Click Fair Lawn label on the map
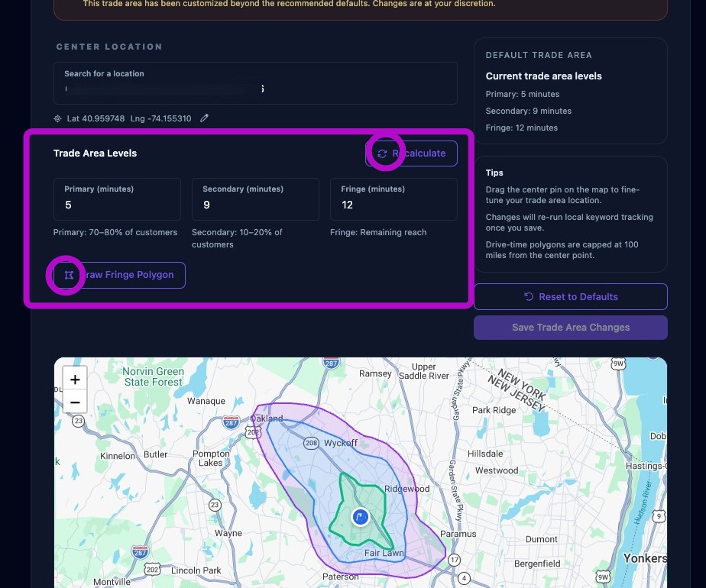Screen dimensions: 706x588 (384, 553)
